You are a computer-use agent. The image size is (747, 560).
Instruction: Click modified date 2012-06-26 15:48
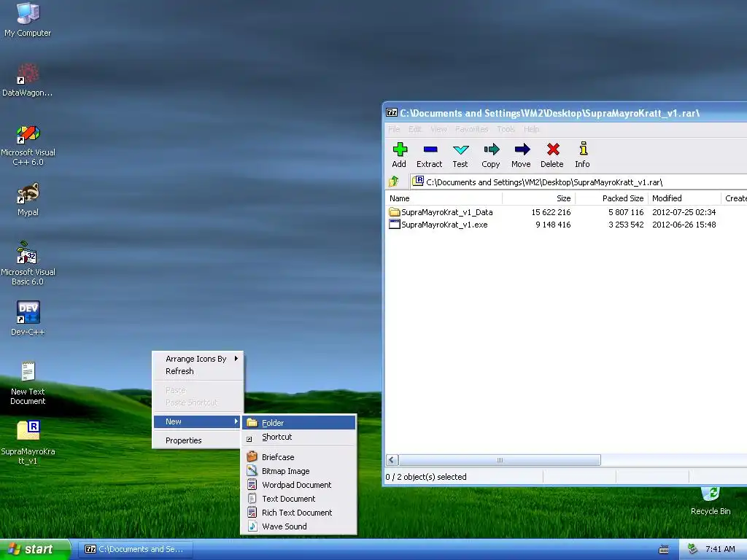[684, 225]
